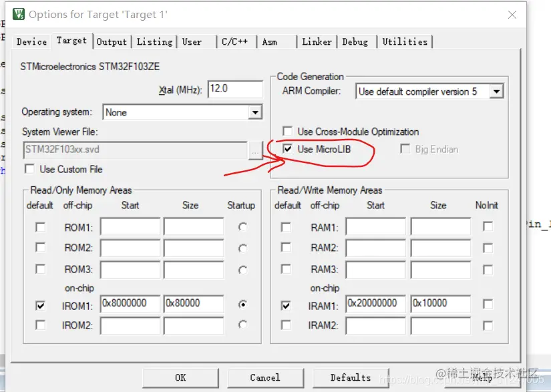The image size is (551, 392).
Task: Toggle RAM2 NoInit checkbox
Action: [488, 248]
